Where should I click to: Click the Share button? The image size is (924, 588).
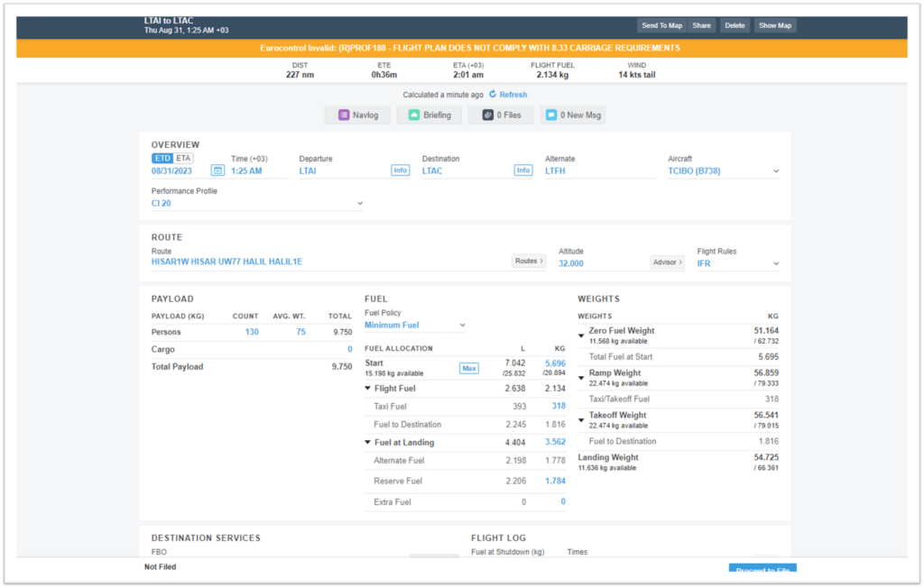tap(701, 25)
